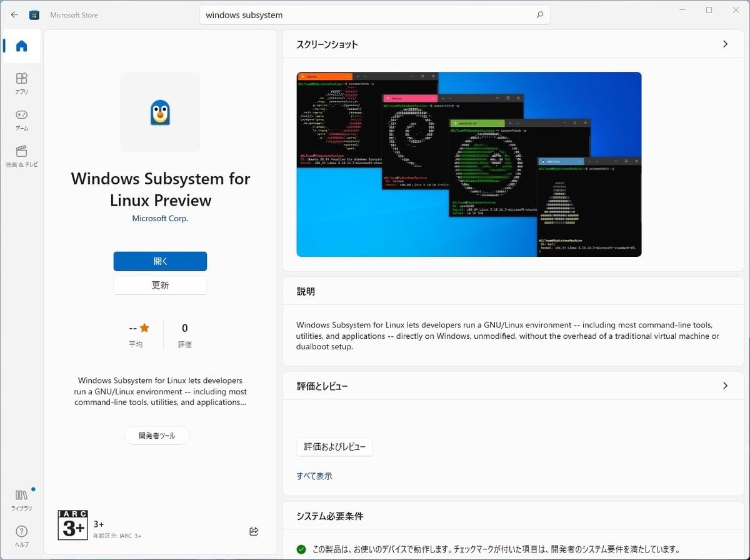Open the 映画 & テレビ section
This screenshot has width=750, height=560.
click(21, 156)
